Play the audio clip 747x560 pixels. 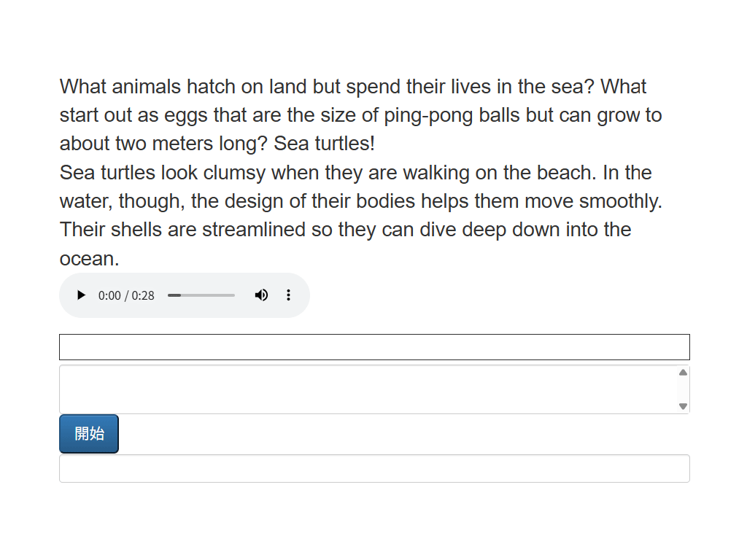coord(81,295)
